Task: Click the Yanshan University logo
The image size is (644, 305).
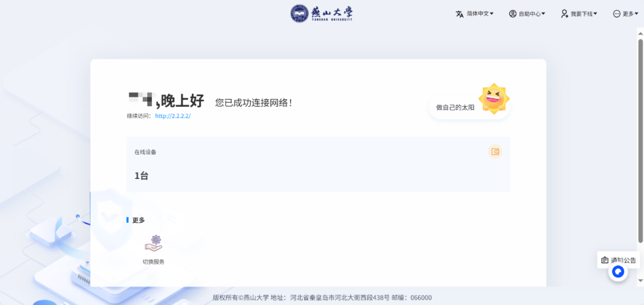Action: click(321, 14)
